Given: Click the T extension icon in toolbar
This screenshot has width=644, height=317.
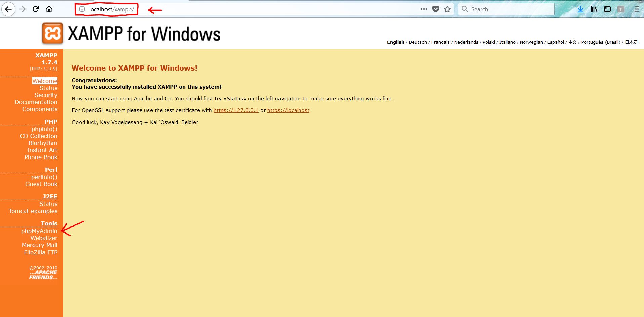Looking at the screenshot, I should click(621, 9).
